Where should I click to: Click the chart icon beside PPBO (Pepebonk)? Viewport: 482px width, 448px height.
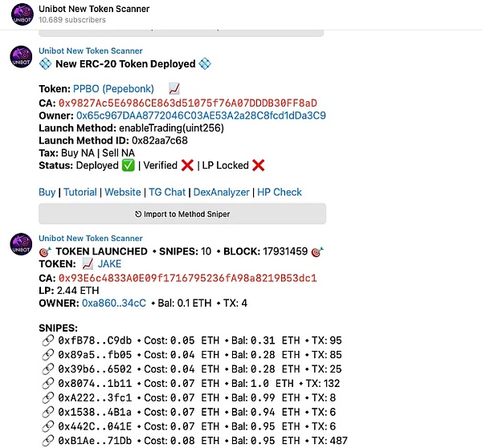tap(174, 89)
